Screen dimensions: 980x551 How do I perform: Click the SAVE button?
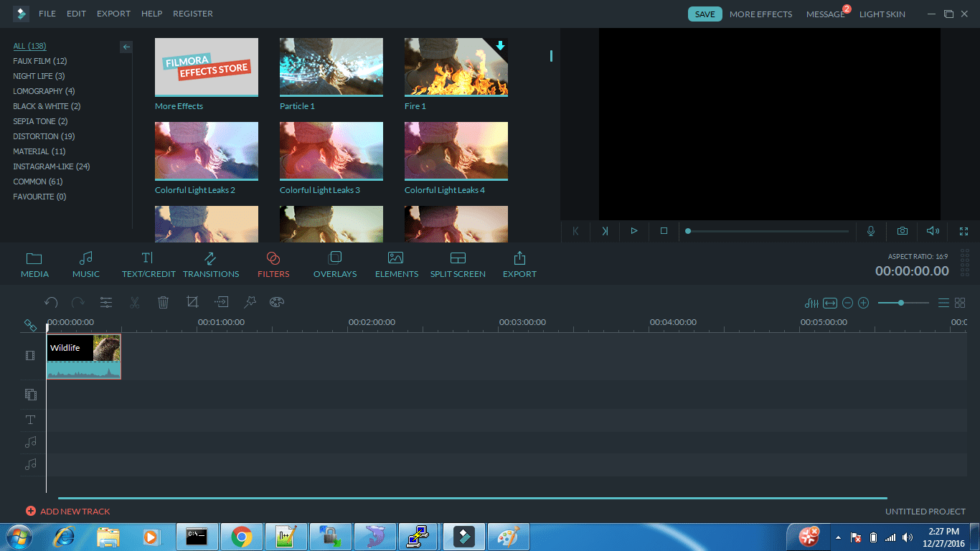tap(705, 13)
